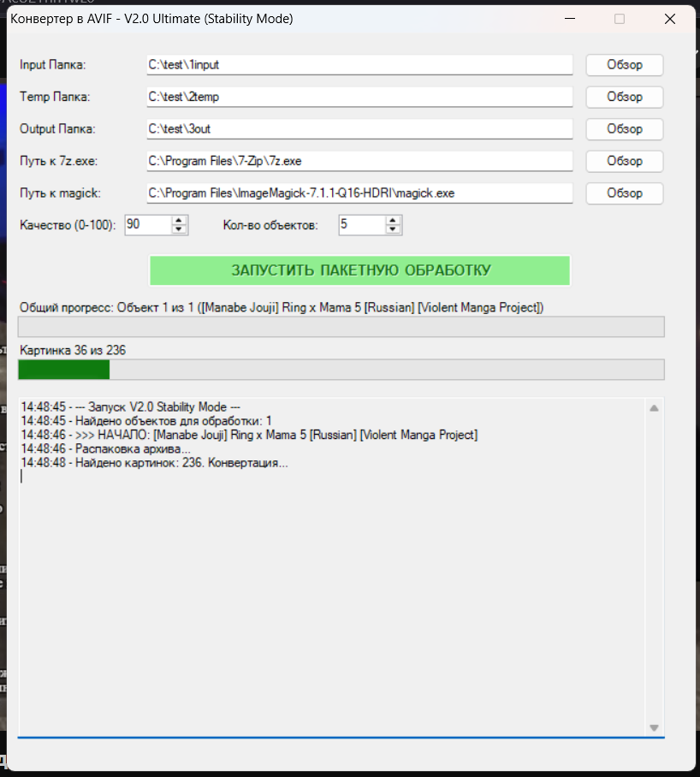Decrement Кол-во объектов using down arrow
Screen dimensions: 700x777
click(393, 229)
